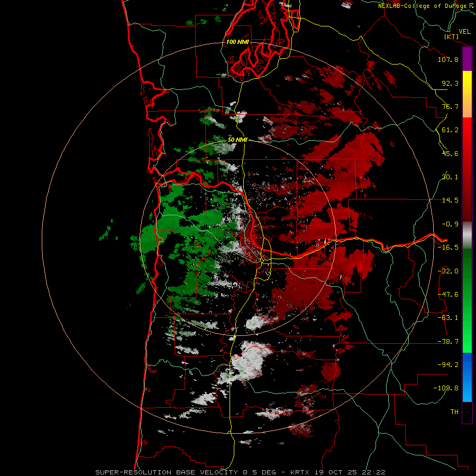The width and height of the screenshot is (476, 476).
Task: Select the 76.7 legend value
Action: point(450,106)
